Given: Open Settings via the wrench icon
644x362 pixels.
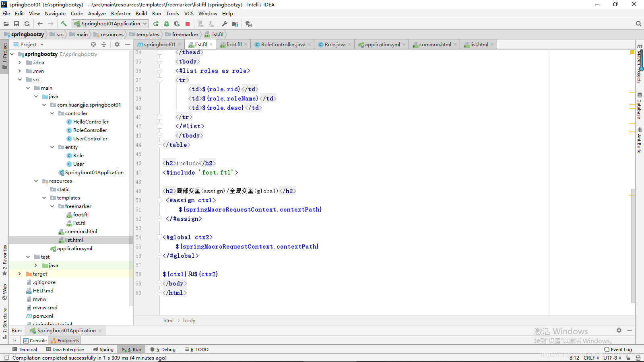Looking at the screenshot, I should pyautogui.click(x=225, y=24).
